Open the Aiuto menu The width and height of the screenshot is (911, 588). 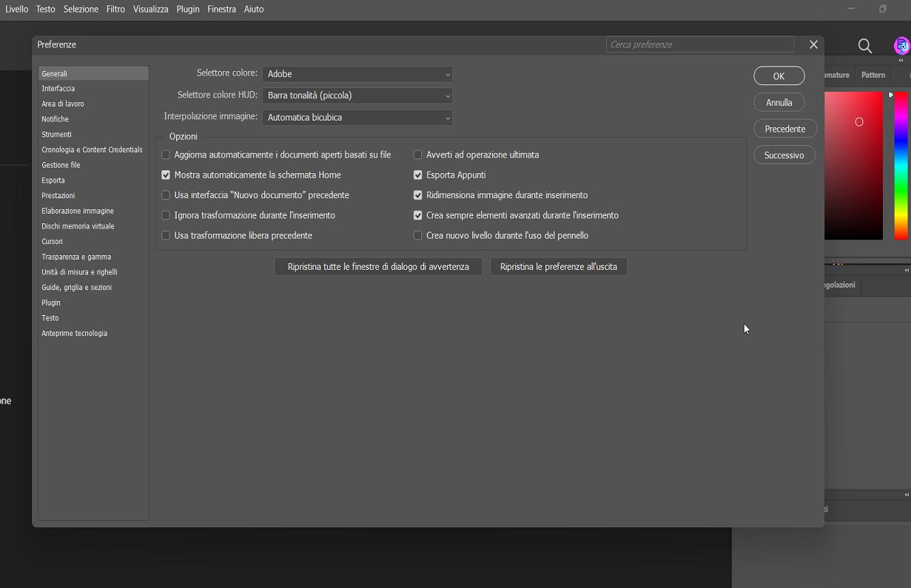[254, 9]
